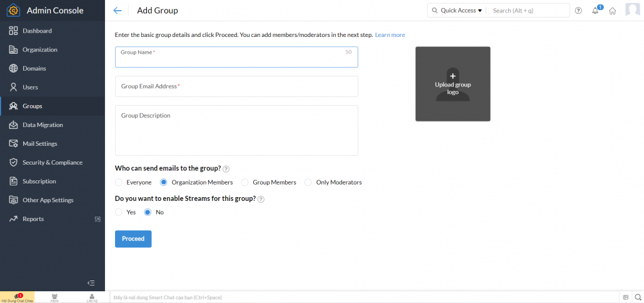Image resolution: width=644 pixels, height=303 pixels.
Task: Click the Reports external-link icon
Action: [x=98, y=219]
